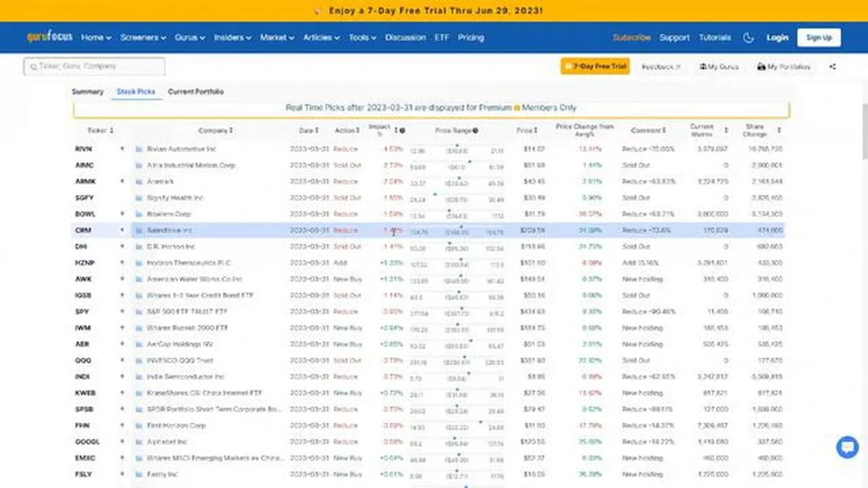
Task: Toggle dark mode with the moon icon
Action: tap(749, 38)
